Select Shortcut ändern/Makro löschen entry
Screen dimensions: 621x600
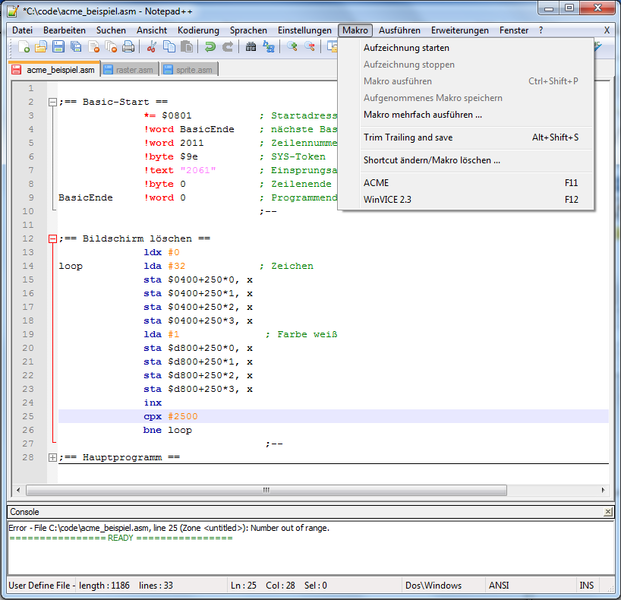point(466,160)
